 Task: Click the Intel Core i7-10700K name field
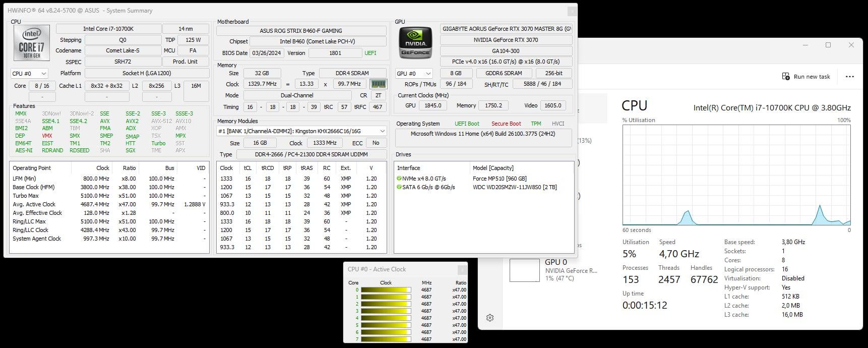(108, 29)
